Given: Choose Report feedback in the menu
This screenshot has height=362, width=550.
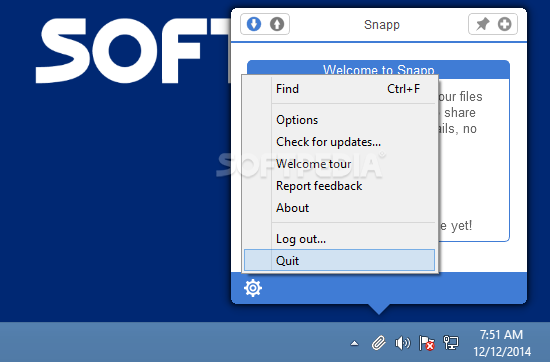Looking at the screenshot, I should pos(340,186).
